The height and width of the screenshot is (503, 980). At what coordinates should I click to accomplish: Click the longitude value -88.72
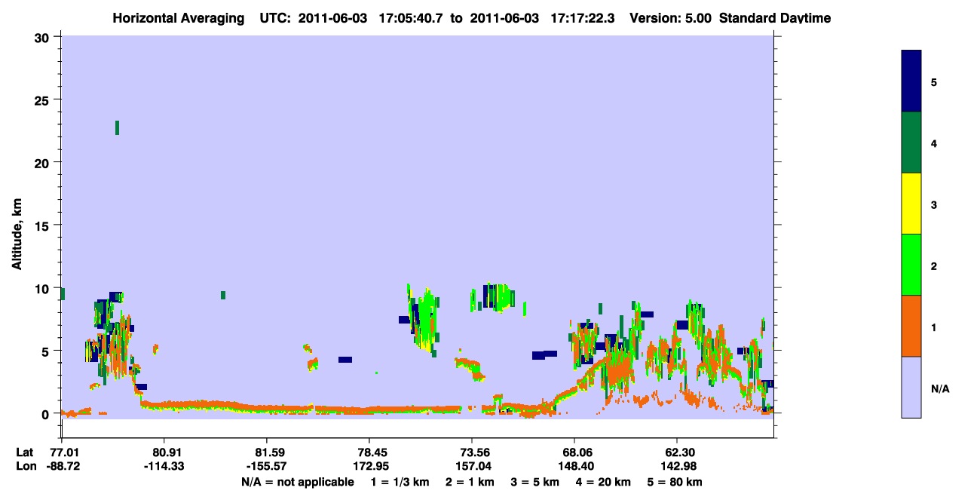[63, 466]
